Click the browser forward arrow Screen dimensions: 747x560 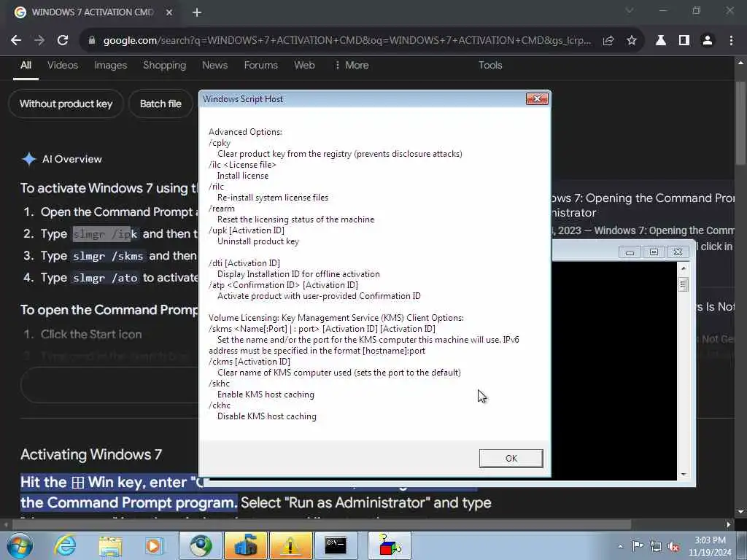[x=39, y=41]
